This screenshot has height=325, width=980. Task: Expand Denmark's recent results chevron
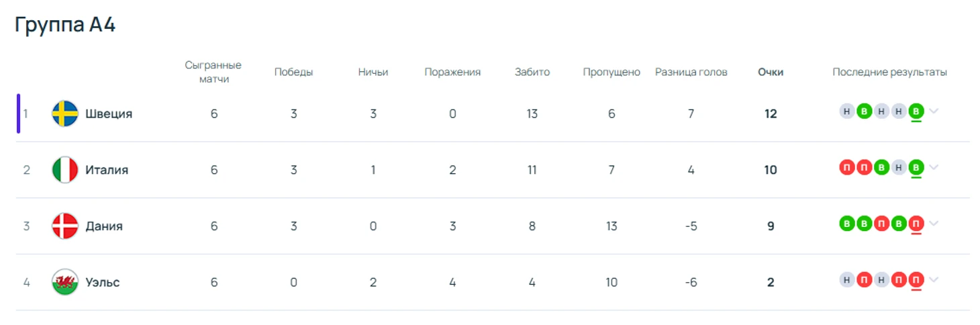(x=934, y=224)
